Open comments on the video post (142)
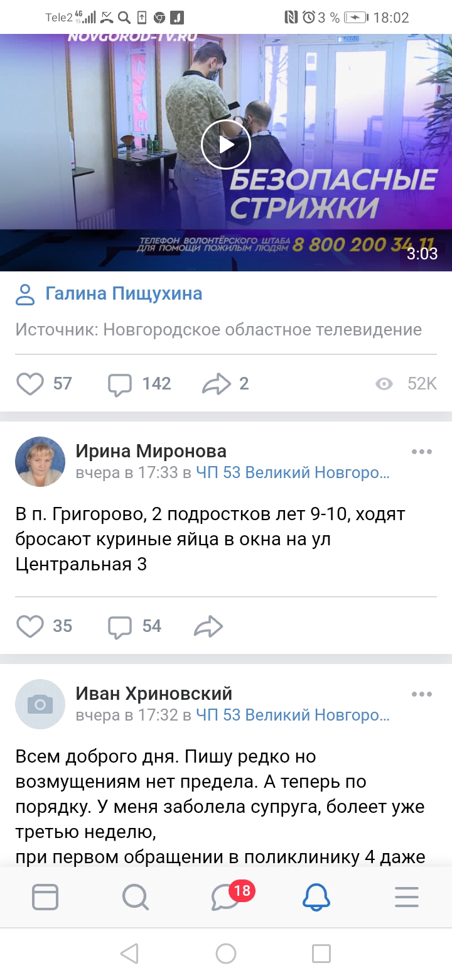The image size is (452, 980). click(x=121, y=384)
